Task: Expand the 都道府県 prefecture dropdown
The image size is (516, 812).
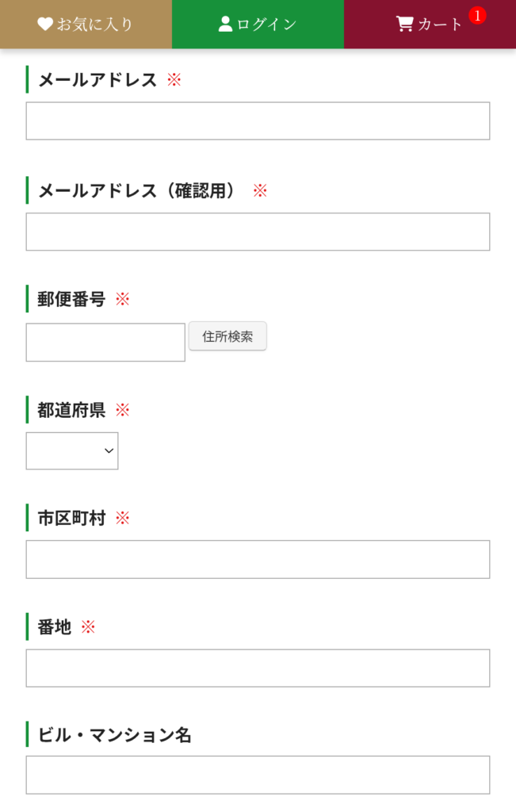Action: pyautogui.click(x=71, y=450)
